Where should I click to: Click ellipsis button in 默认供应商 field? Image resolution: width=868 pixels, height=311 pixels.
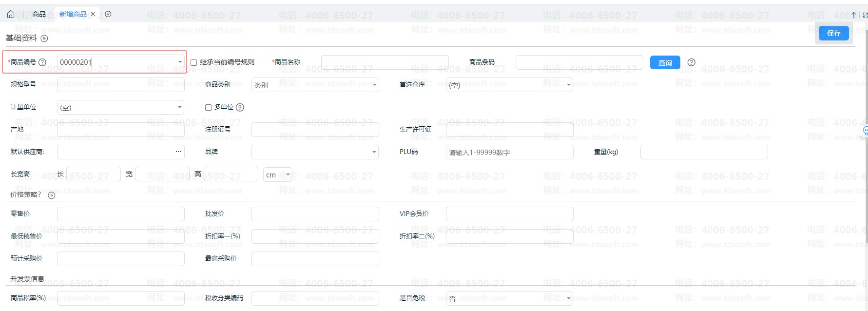click(178, 152)
